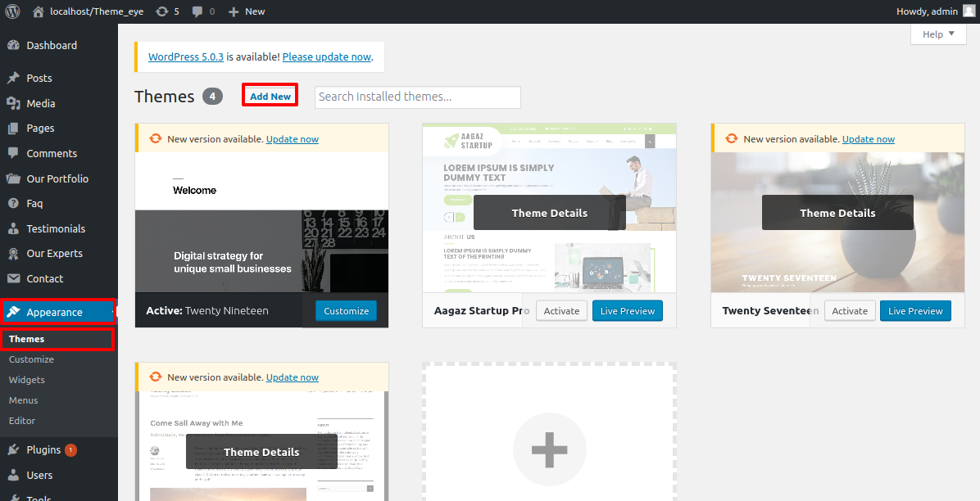This screenshot has height=501, width=980.
Task: Live Preview the Aagaz Startup Pro theme
Action: click(628, 310)
